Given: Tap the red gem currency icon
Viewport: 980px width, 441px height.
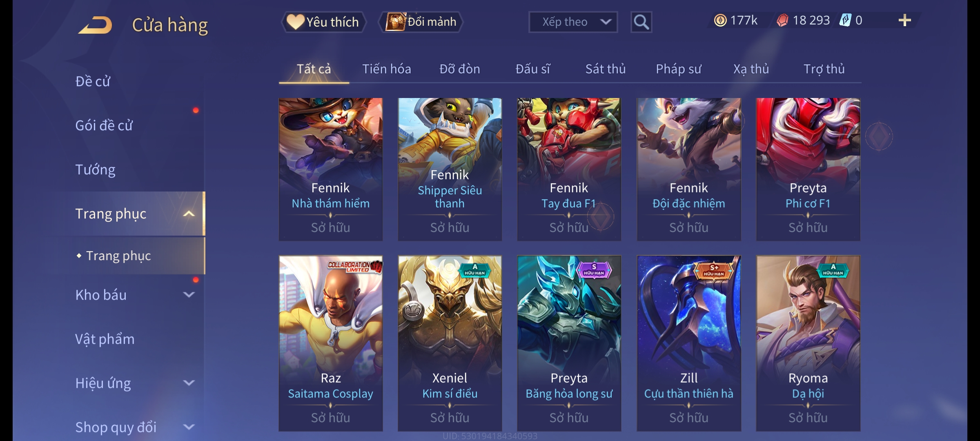Looking at the screenshot, I should click(x=782, y=20).
